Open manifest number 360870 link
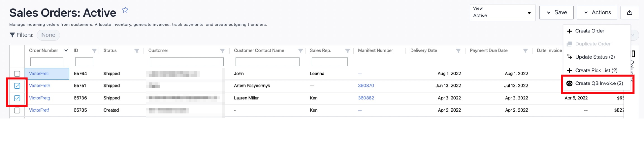 366,86
